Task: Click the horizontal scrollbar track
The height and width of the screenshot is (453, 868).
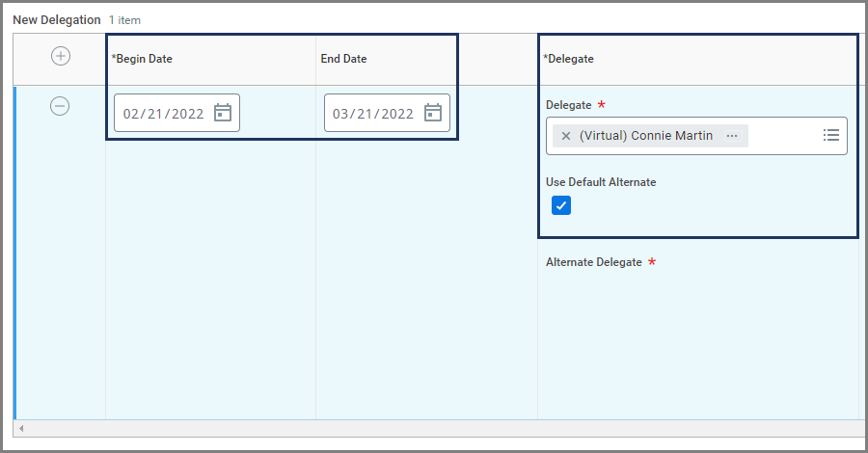Action: tap(434, 428)
